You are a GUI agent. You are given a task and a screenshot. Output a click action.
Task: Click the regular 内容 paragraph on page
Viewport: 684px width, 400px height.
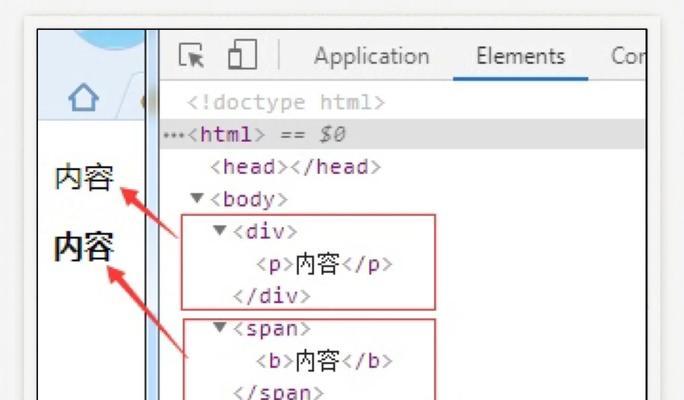[84, 177]
